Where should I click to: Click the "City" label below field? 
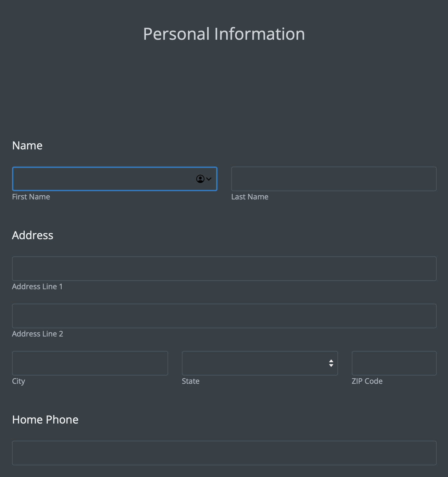[x=18, y=381]
